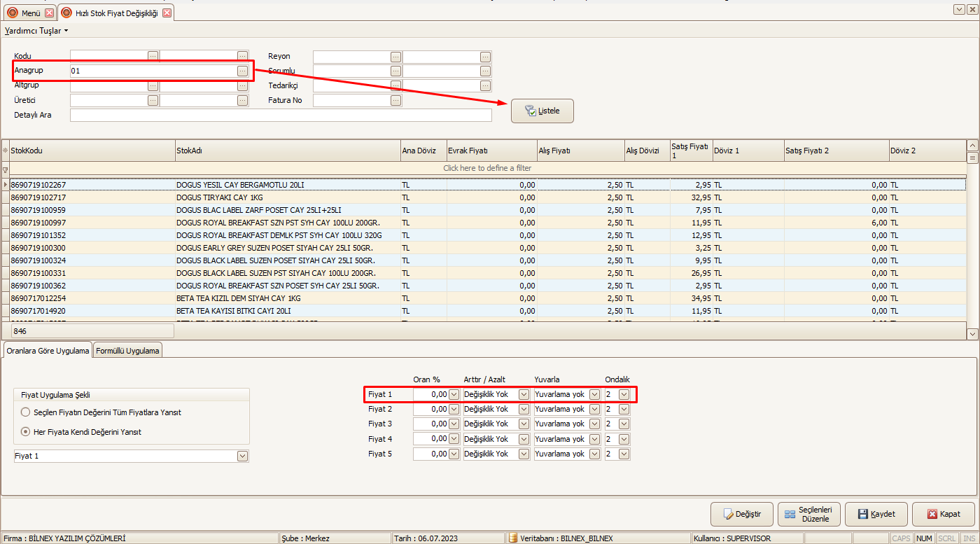Screen dimensions: 980x544
Task: Open first Kodu lookup ellipsis button
Action: (153, 56)
